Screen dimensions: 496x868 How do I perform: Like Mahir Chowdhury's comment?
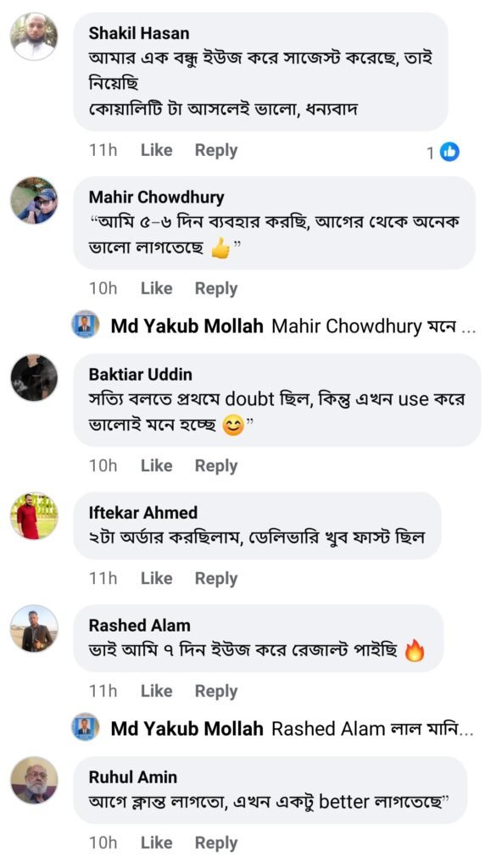click(156, 288)
